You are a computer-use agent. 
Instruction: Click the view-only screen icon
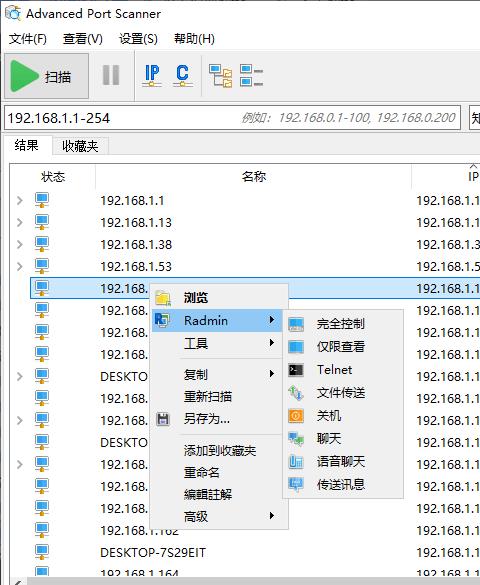296,347
